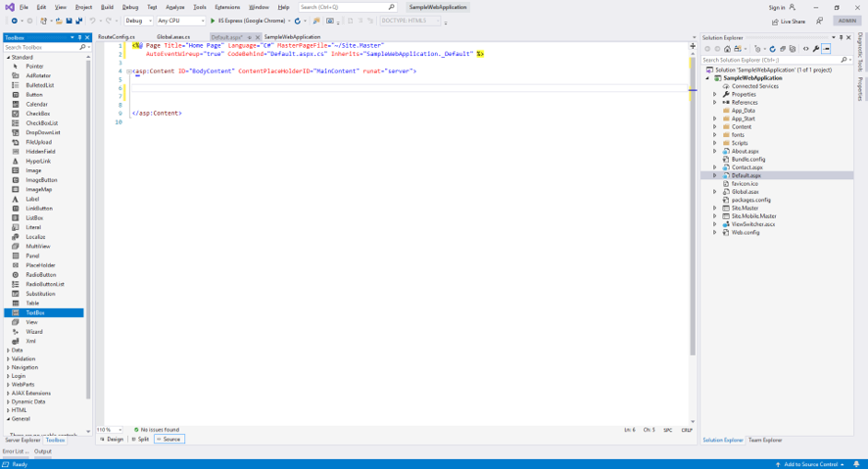
Task: Open the Extensions menu
Action: (227, 7)
